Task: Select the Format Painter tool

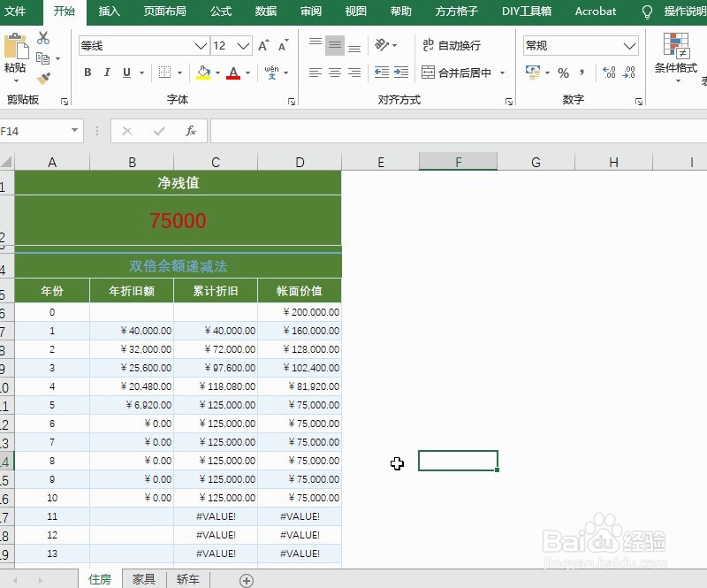Action: click(x=43, y=78)
